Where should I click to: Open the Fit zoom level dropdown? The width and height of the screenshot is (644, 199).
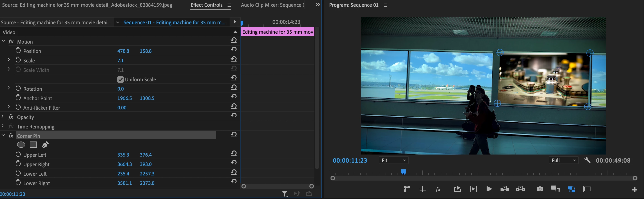point(394,160)
